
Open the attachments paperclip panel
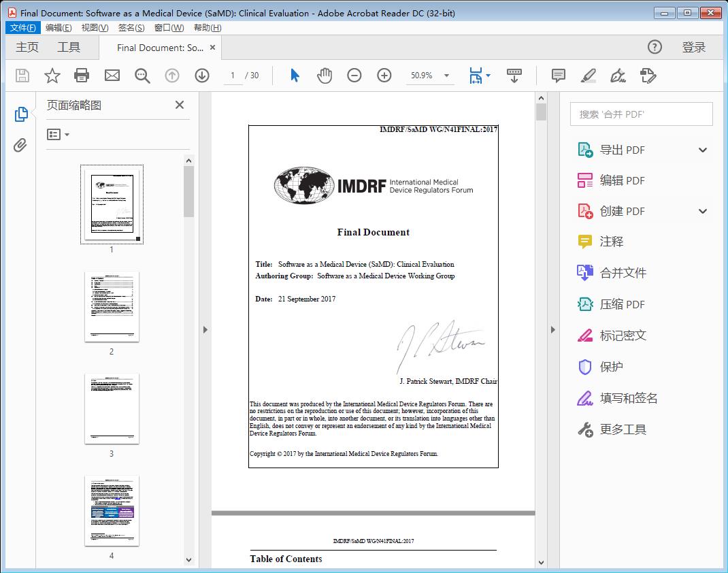pos(20,146)
